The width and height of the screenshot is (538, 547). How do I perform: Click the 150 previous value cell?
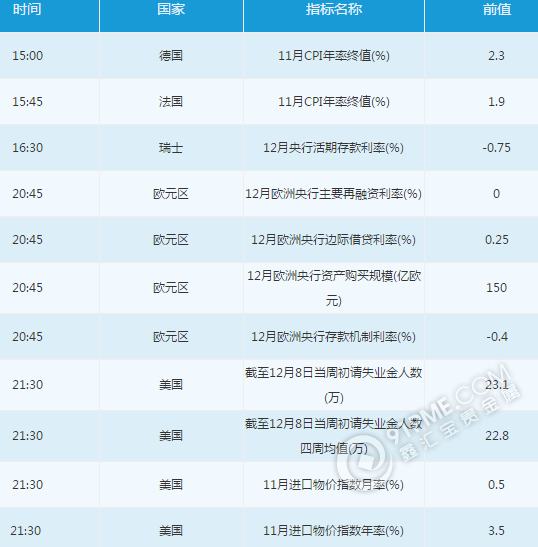click(x=496, y=288)
